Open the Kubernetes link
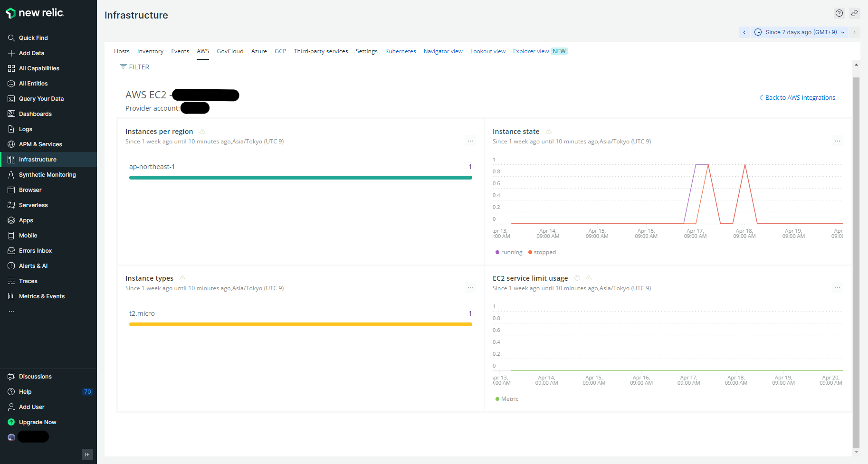The image size is (868, 464). pyautogui.click(x=401, y=51)
